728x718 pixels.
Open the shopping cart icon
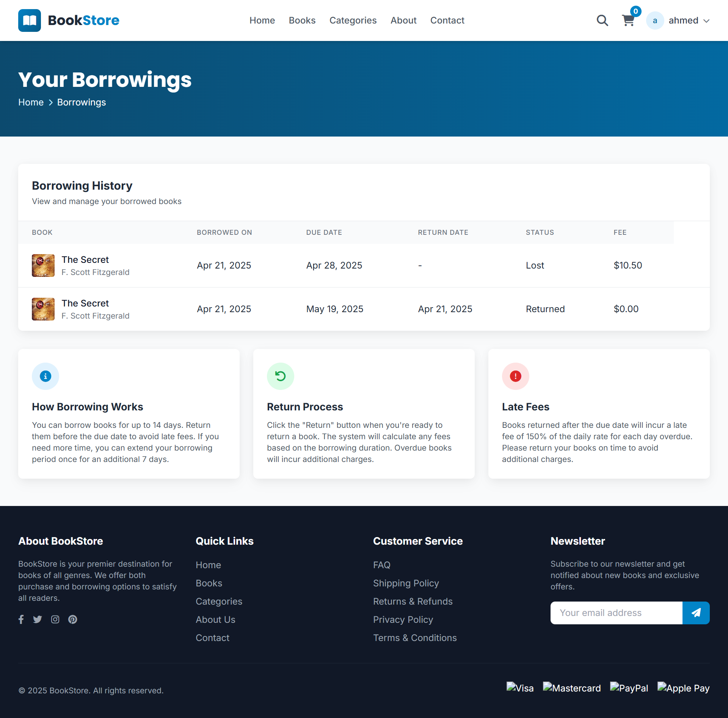[x=628, y=20]
